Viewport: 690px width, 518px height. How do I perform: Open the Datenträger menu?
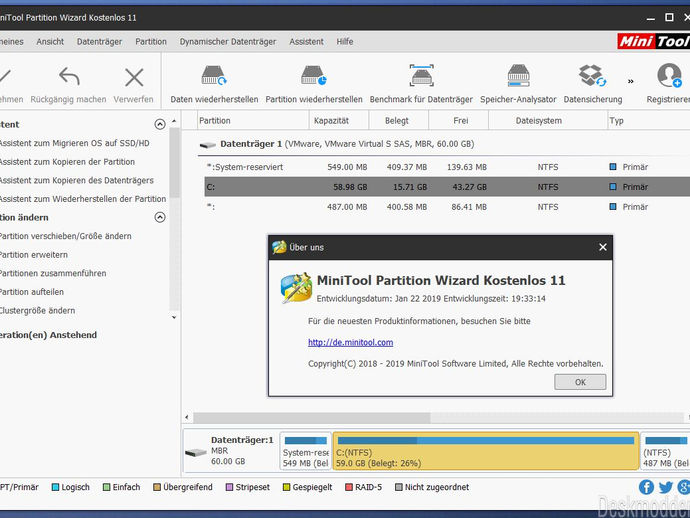click(x=99, y=41)
